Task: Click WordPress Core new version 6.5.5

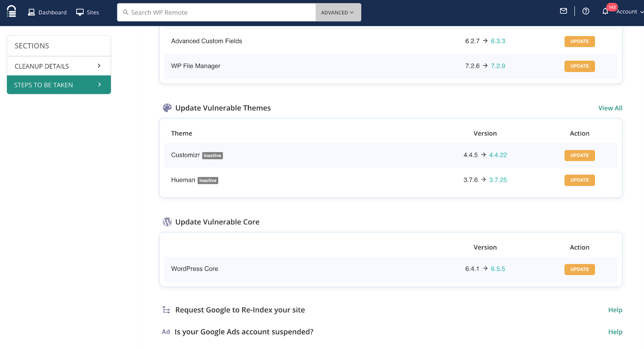Action: click(x=498, y=269)
